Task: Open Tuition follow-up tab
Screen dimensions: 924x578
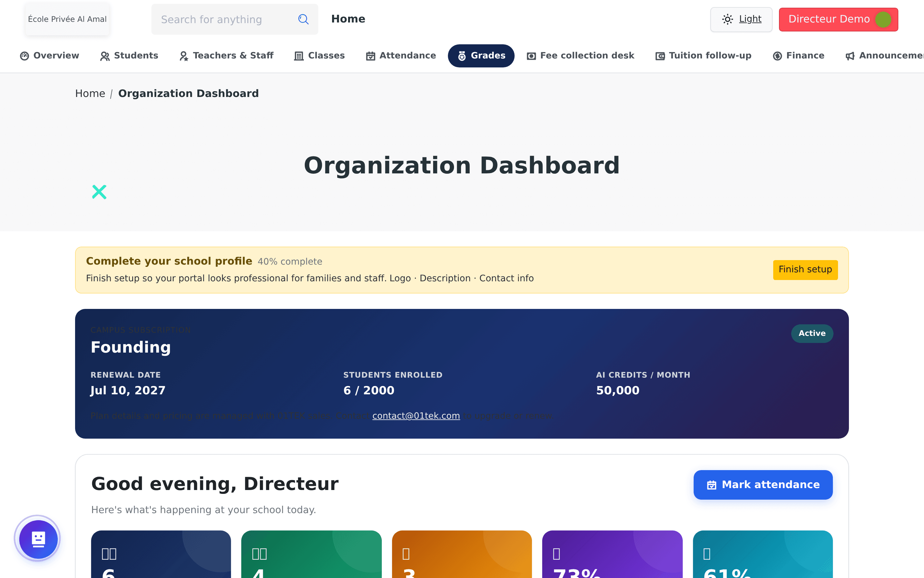Action: pos(703,56)
